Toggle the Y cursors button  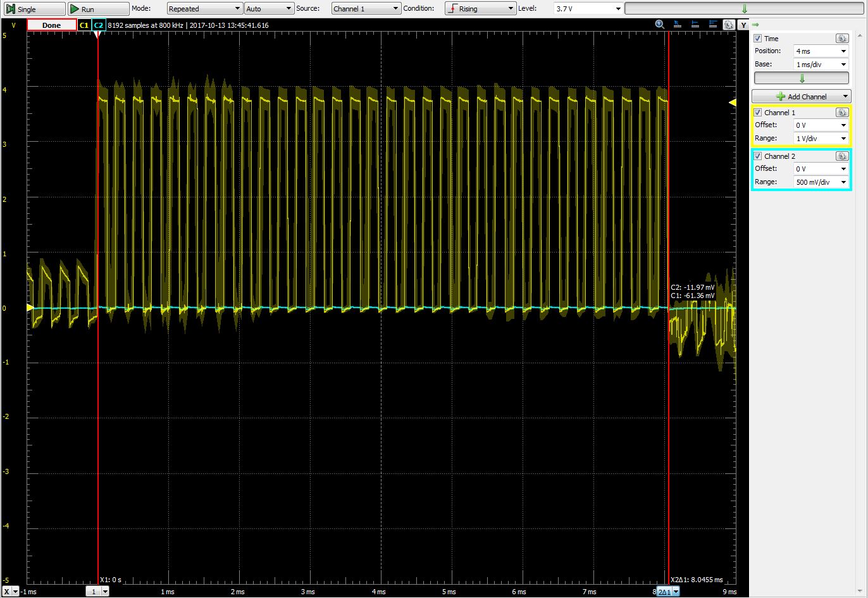(x=743, y=25)
